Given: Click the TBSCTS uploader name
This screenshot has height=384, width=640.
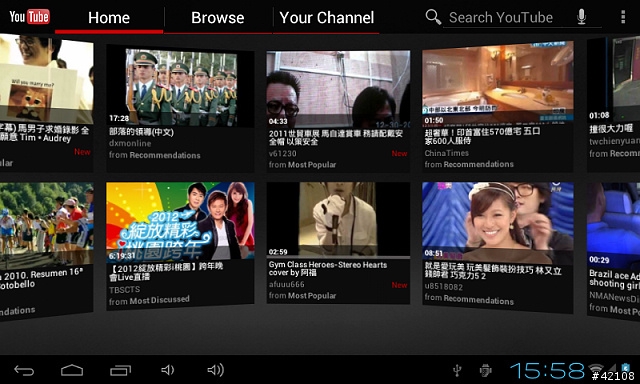Looking at the screenshot, I should tap(124, 290).
